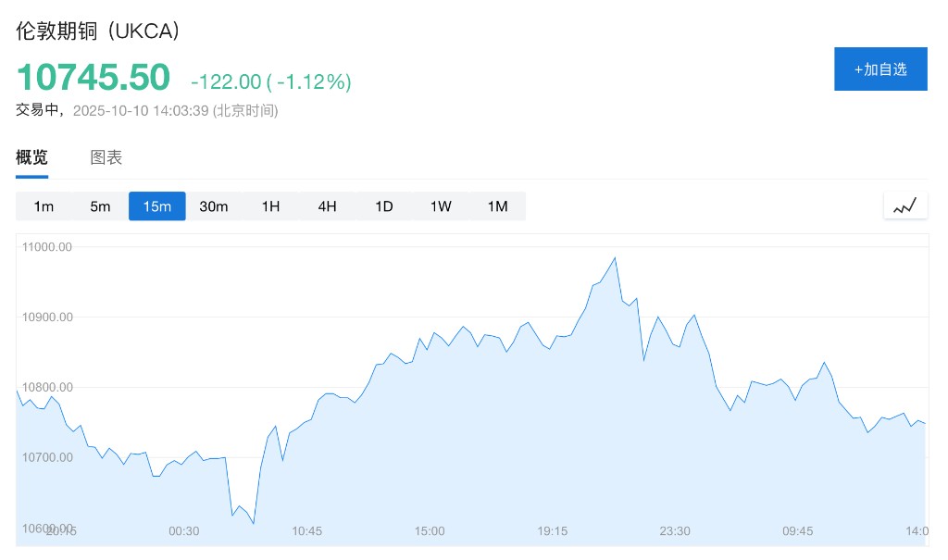948x560 pixels.
Task: Click the 10745.50 current price
Action: click(94, 77)
